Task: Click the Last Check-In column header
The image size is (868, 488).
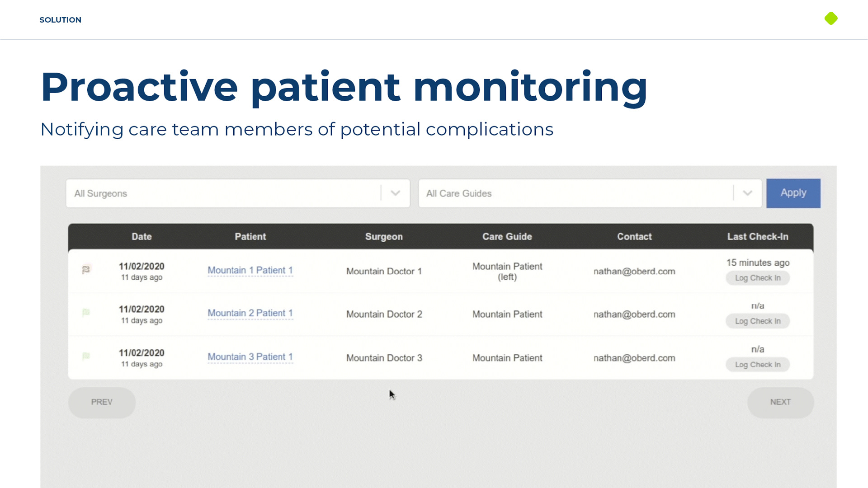Action: click(x=758, y=237)
